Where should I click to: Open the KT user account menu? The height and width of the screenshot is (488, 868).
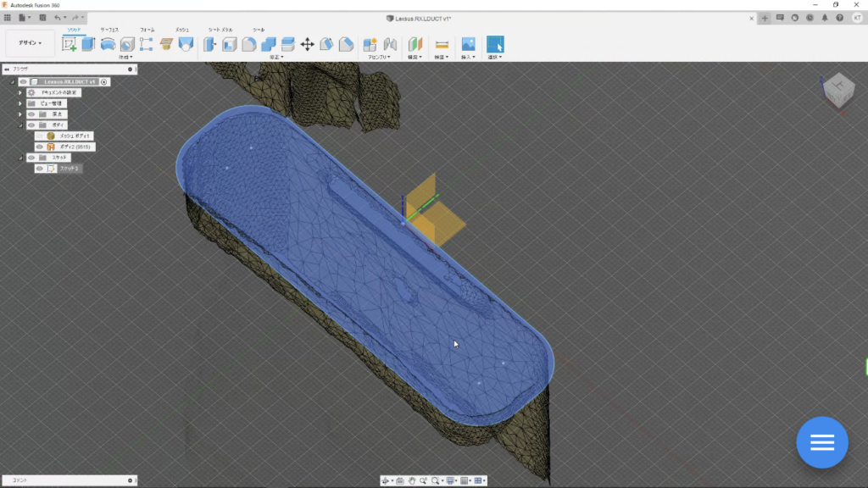click(857, 19)
